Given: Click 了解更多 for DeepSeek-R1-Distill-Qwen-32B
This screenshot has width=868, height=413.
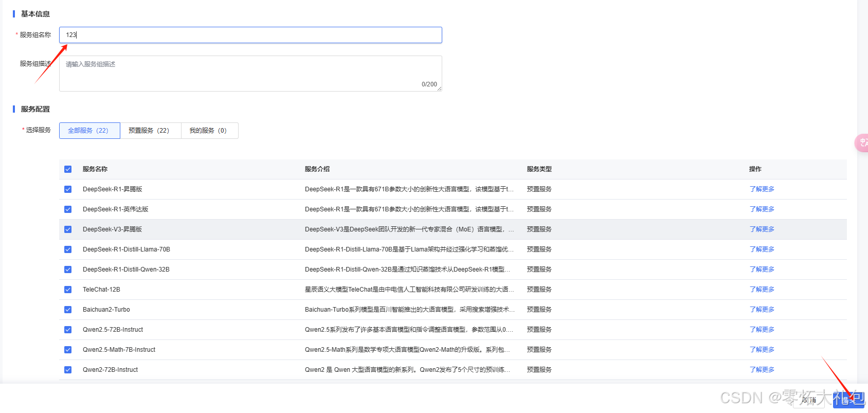Looking at the screenshot, I should [x=762, y=270].
